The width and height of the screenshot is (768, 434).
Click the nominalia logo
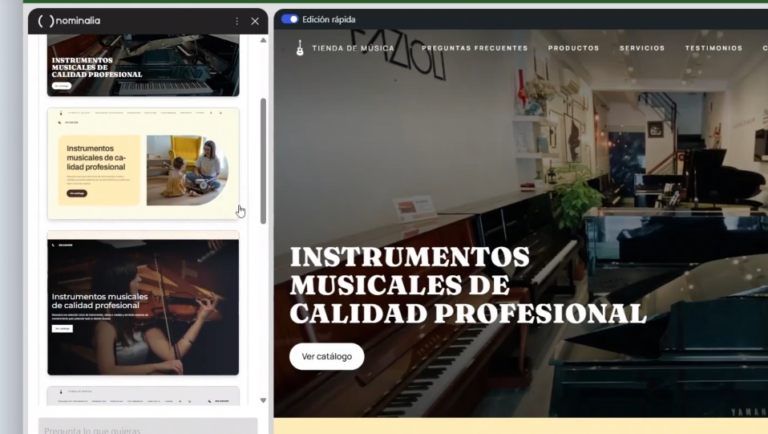(69, 21)
